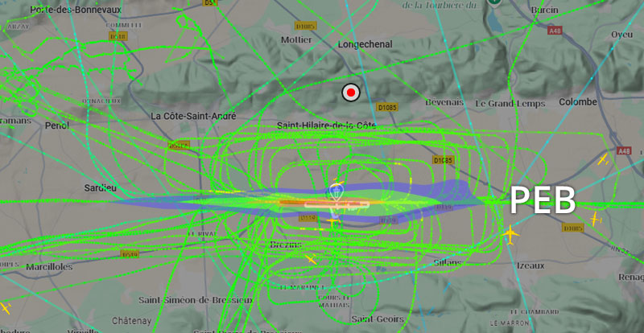Select the airport control tower pin
644x333 pixels.
pos(336,192)
